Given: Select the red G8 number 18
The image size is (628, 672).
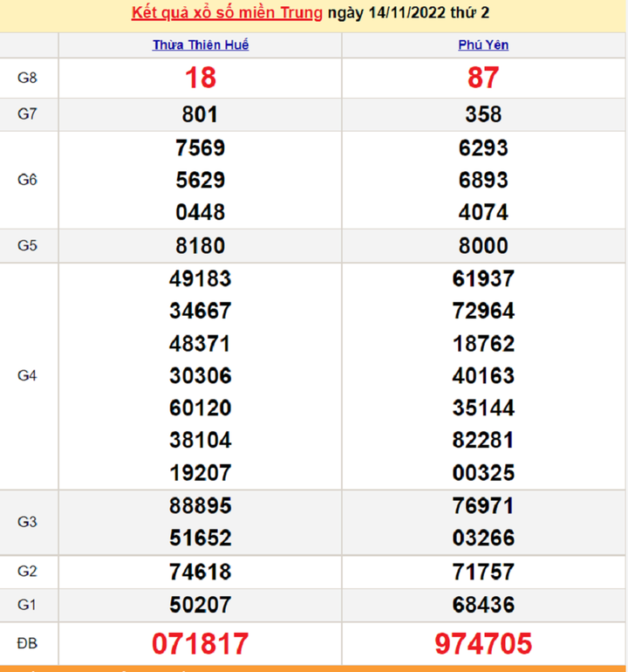Looking at the screenshot, I should (201, 79).
